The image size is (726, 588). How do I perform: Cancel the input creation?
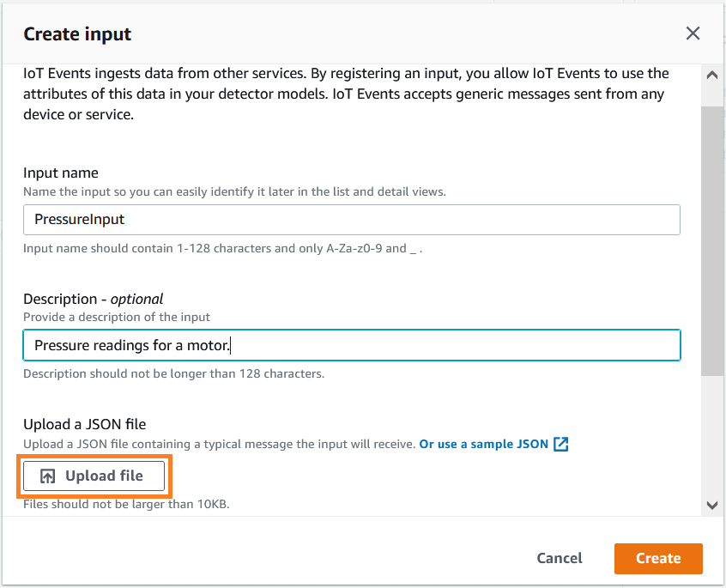pyautogui.click(x=560, y=558)
